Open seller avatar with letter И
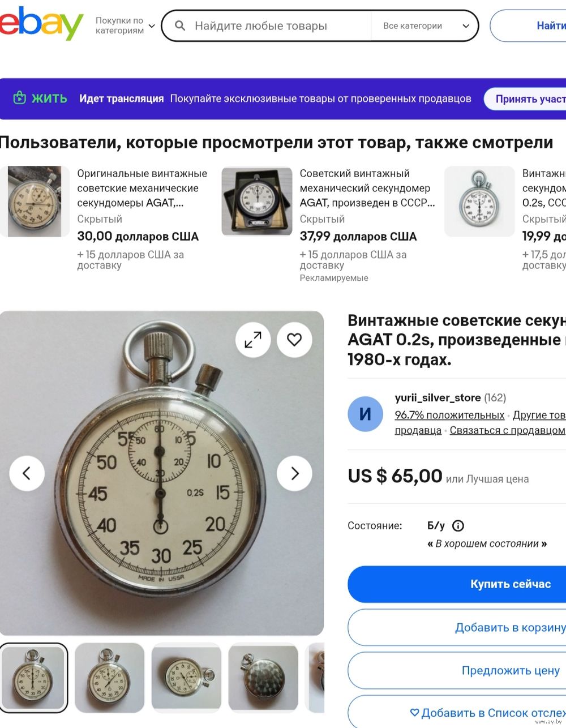This screenshot has width=566, height=728. (x=366, y=414)
